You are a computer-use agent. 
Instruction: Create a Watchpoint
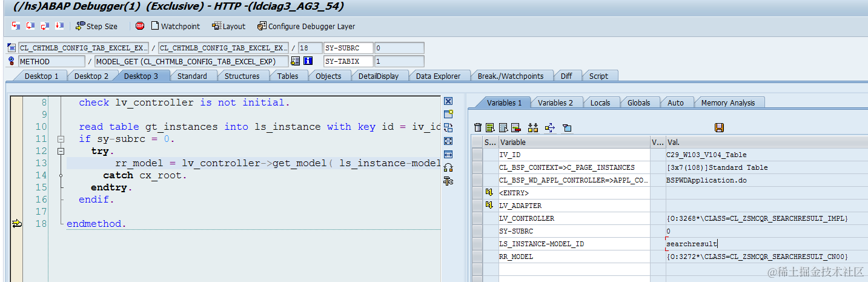click(175, 26)
